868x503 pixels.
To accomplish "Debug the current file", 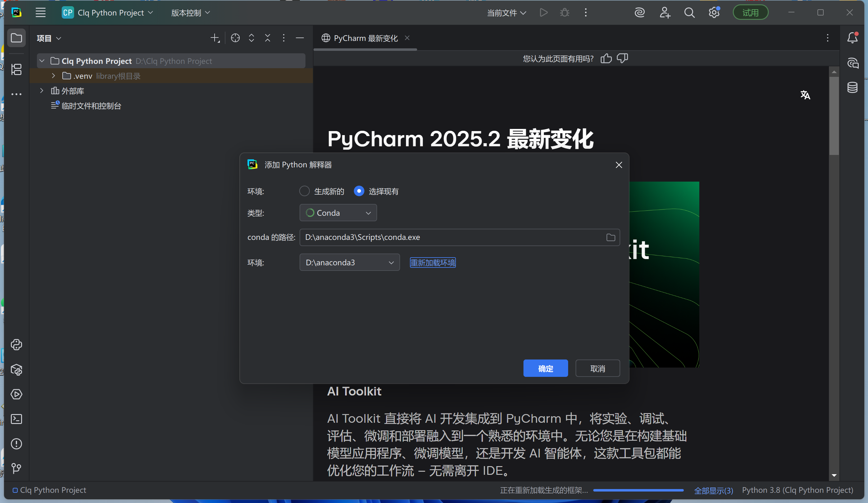I will tap(564, 13).
